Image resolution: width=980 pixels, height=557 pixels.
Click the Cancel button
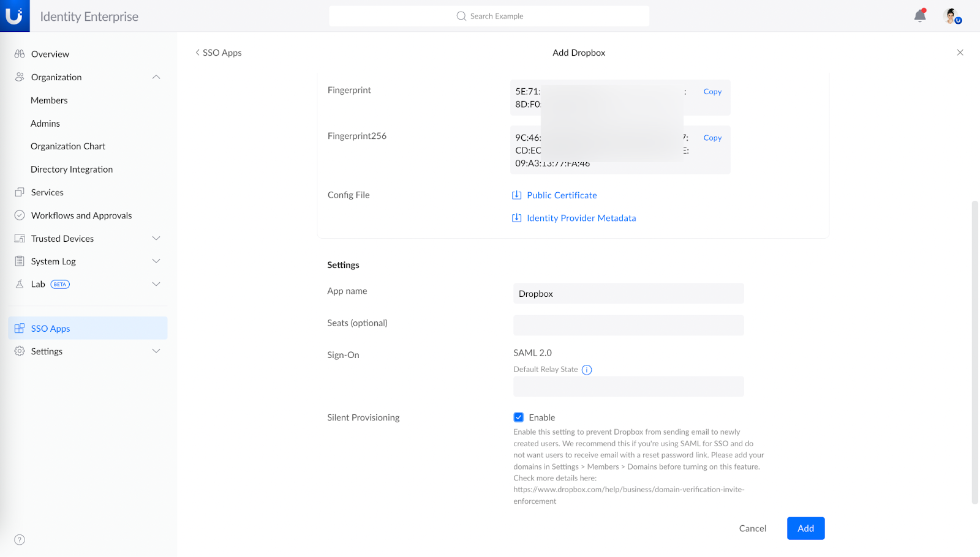(x=752, y=528)
